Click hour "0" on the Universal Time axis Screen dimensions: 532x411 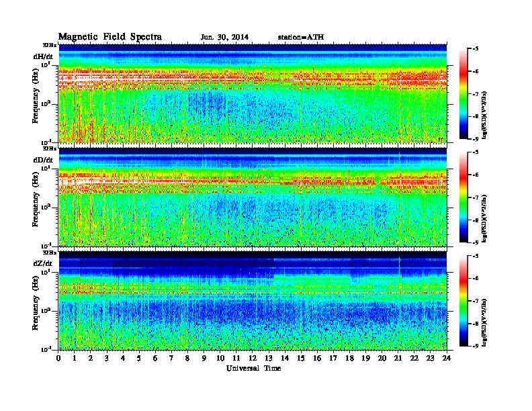(58, 359)
